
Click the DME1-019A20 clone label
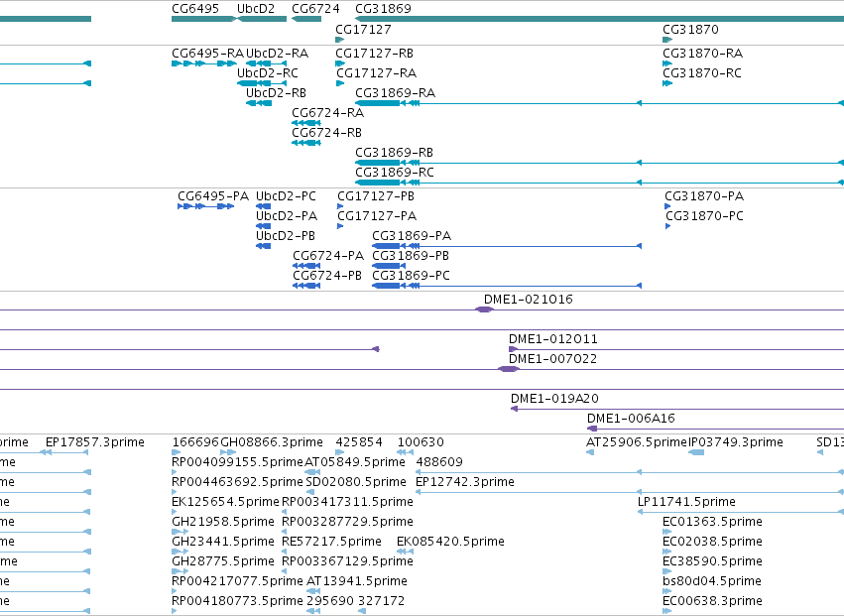click(554, 399)
